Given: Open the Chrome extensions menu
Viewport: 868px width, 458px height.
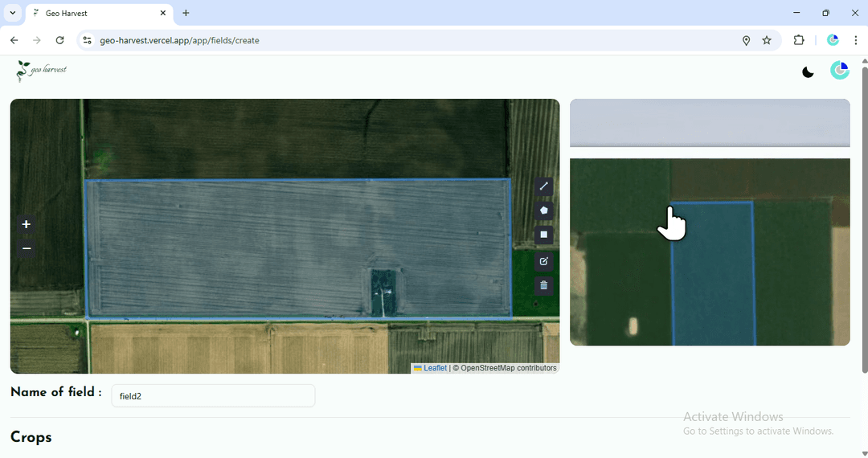Looking at the screenshot, I should (x=799, y=40).
